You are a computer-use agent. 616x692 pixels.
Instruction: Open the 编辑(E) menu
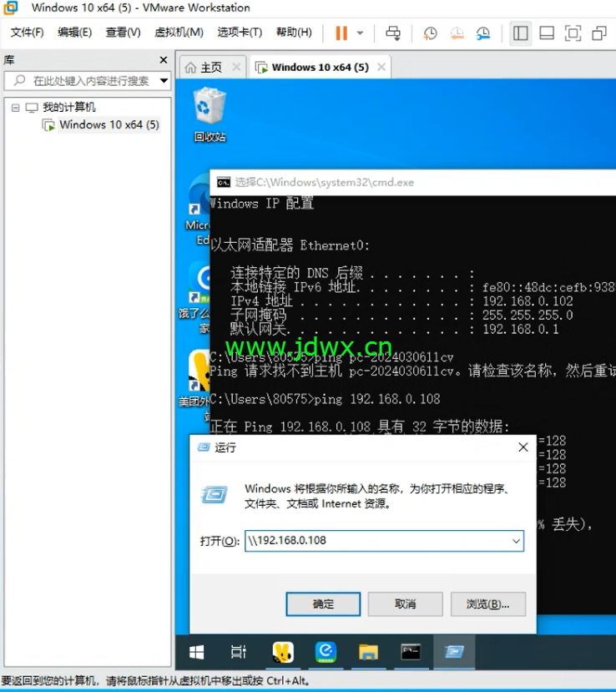click(74, 33)
